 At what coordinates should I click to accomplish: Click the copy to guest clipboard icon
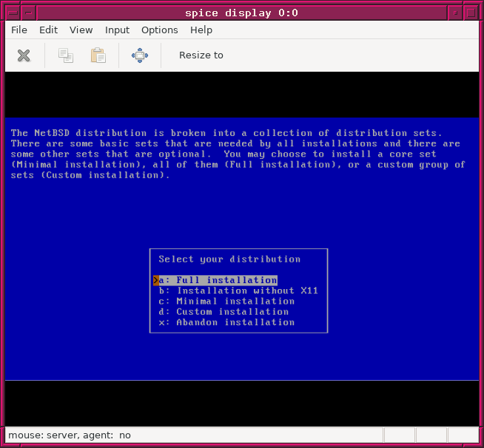pyautogui.click(x=66, y=55)
